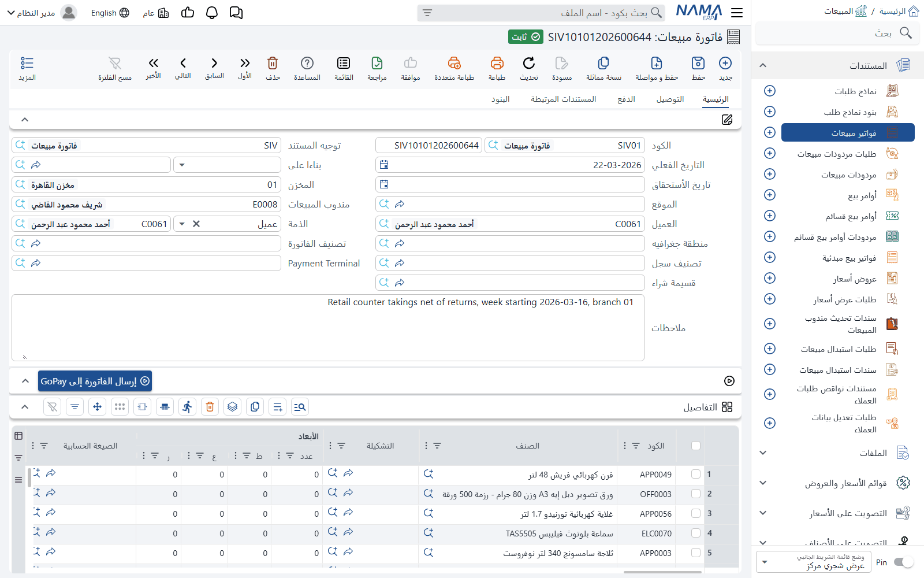Open the sidebar view mode dropdown عرض شجري مركز

[x=813, y=562]
